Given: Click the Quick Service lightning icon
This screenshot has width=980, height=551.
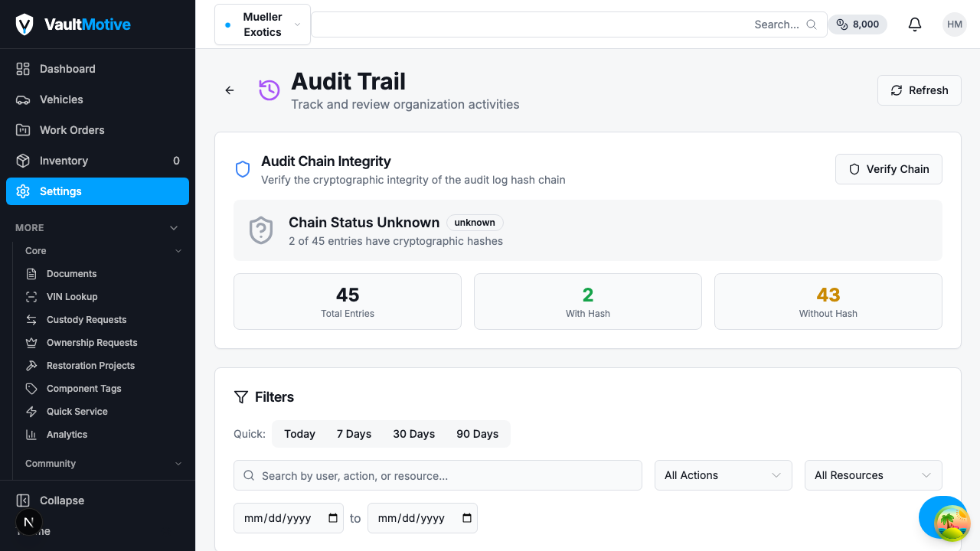Looking at the screenshot, I should 31,412.
